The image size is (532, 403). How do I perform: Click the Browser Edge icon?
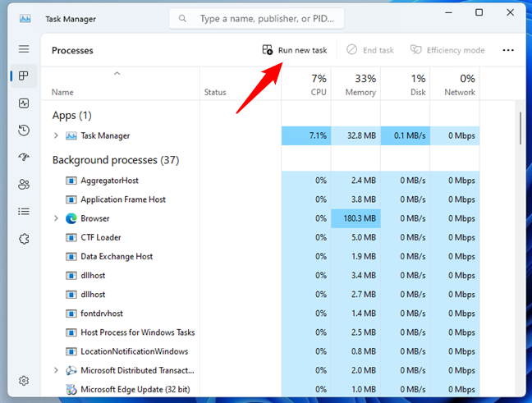[71, 218]
